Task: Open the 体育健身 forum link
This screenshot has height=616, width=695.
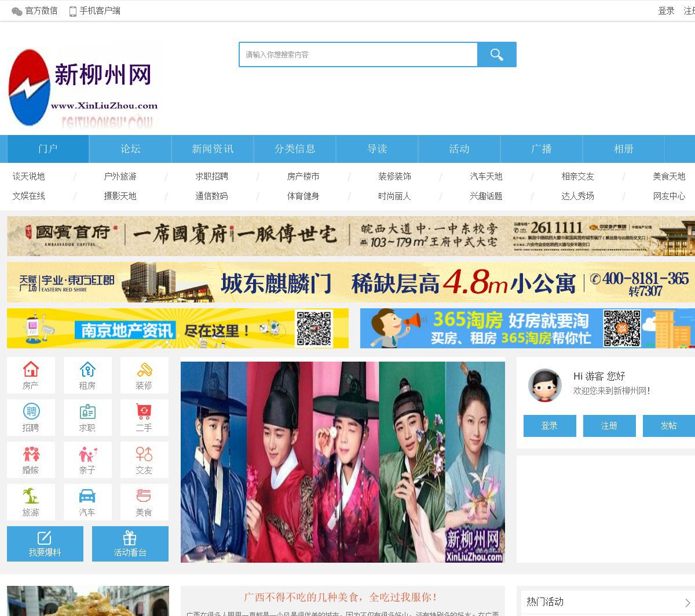Action: click(x=303, y=196)
